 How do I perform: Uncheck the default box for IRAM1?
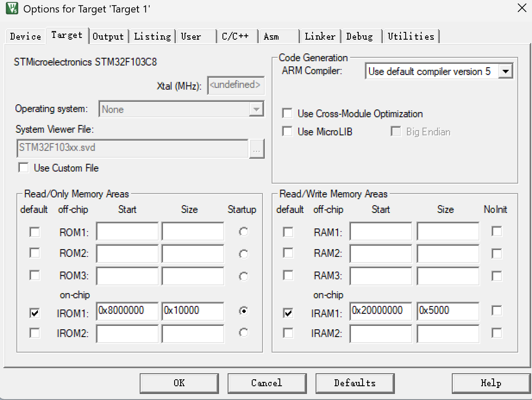pyautogui.click(x=288, y=313)
